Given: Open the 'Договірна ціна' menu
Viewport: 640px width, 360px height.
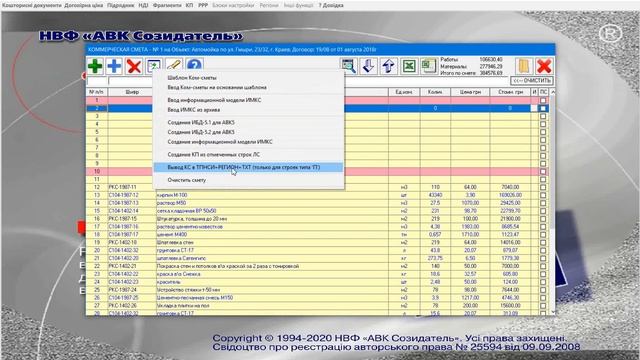Looking at the screenshot, I should point(84,5).
